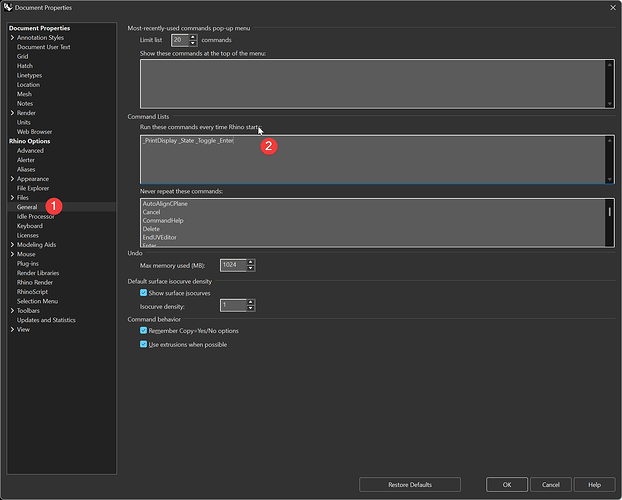Image resolution: width=622 pixels, height=500 pixels.
Task: Click the Limit list number field
Action: pos(180,40)
